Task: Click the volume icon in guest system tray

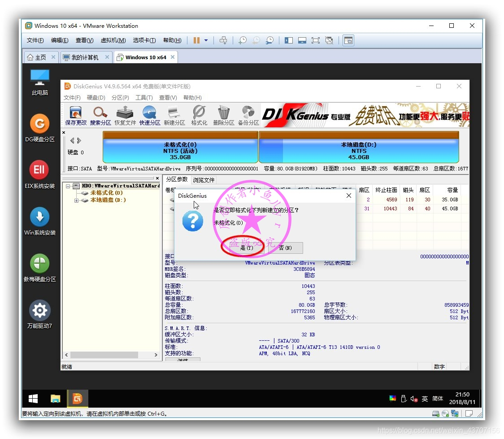Action: (x=414, y=399)
